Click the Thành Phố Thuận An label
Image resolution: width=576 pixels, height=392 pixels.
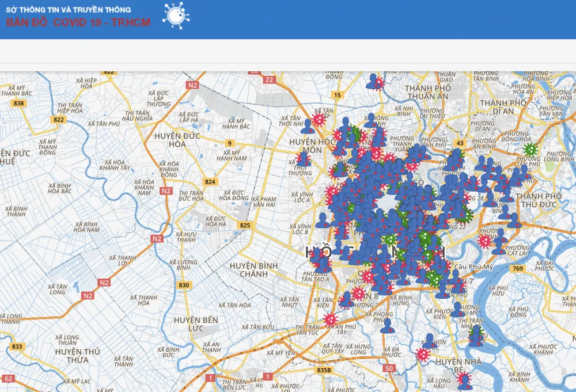(x=427, y=92)
